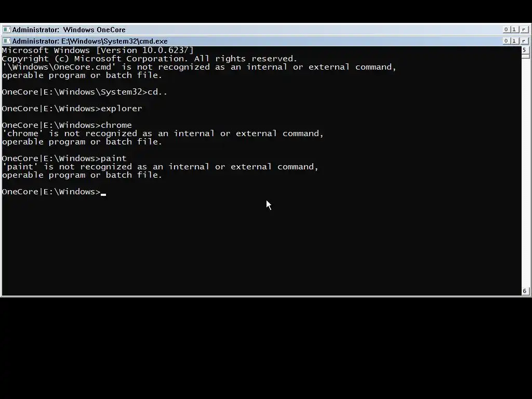
Task: Click the 'Copyright (c) Microsoft Corporation' line
Action: (x=150, y=59)
